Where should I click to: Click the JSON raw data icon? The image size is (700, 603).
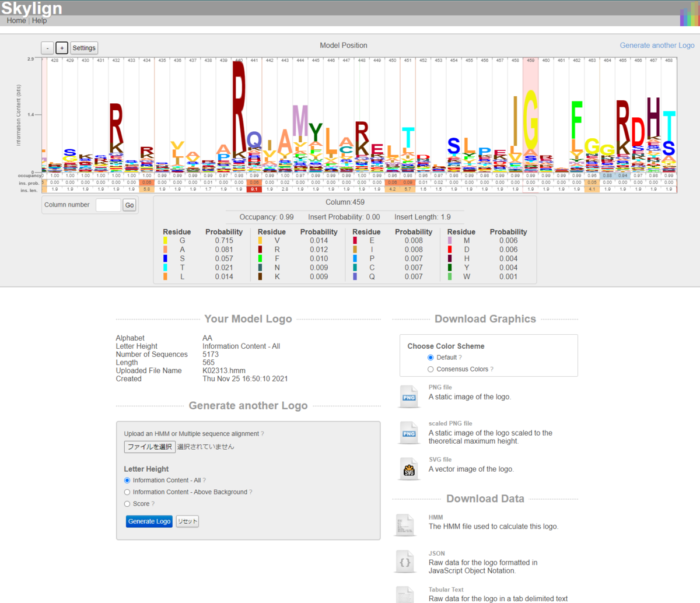[x=405, y=562]
